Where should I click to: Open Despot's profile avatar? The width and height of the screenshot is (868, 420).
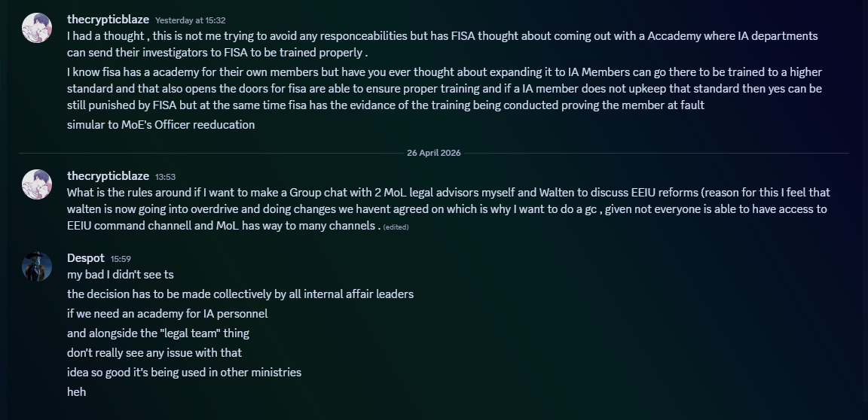37,266
